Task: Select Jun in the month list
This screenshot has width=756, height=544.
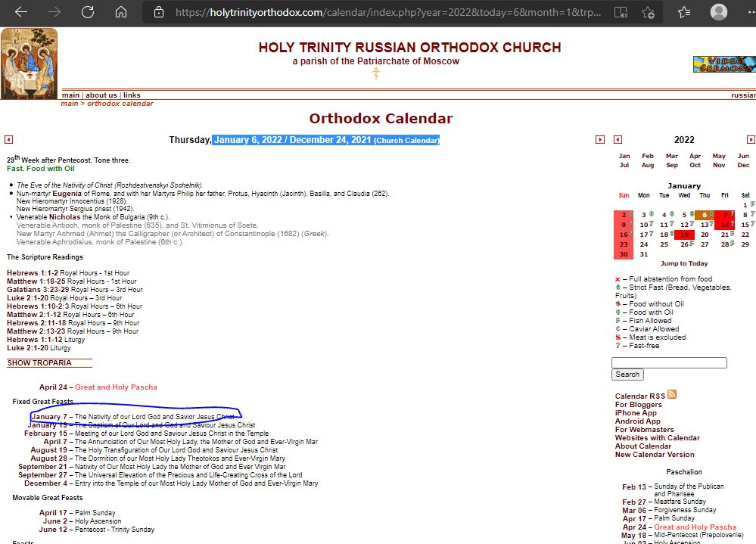Action: [x=743, y=156]
